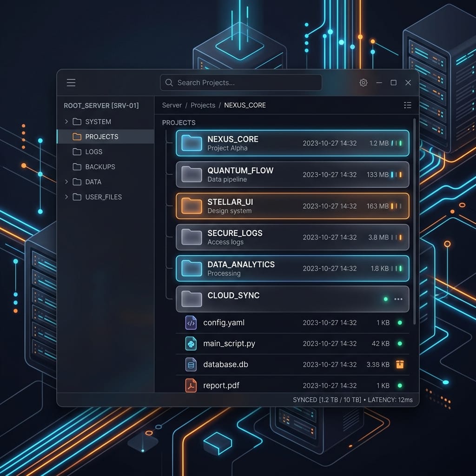Click ROOT_SERVER [SRV-01] header
476x476 pixels.
click(x=101, y=106)
